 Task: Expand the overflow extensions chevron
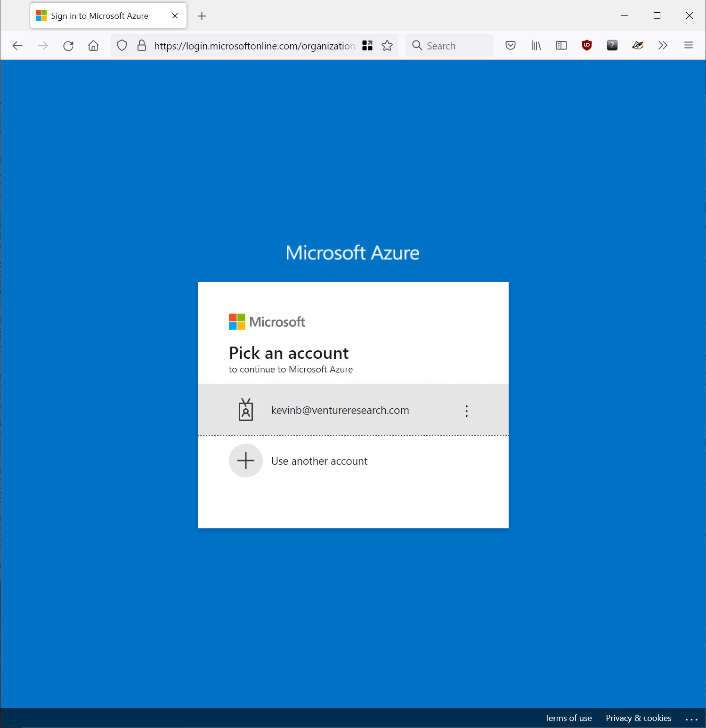tap(663, 45)
